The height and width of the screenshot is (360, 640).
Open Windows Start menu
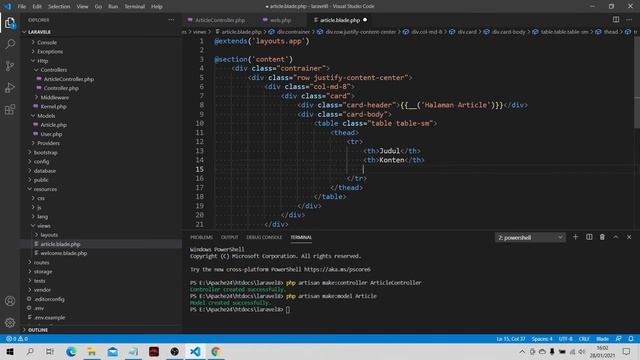(x=10, y=351)
